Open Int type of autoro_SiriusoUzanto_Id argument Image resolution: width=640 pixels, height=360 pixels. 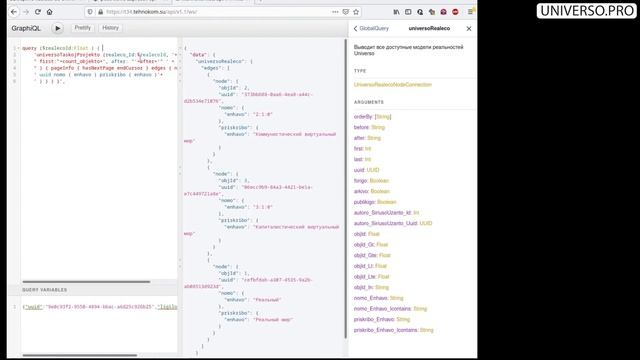416,213
